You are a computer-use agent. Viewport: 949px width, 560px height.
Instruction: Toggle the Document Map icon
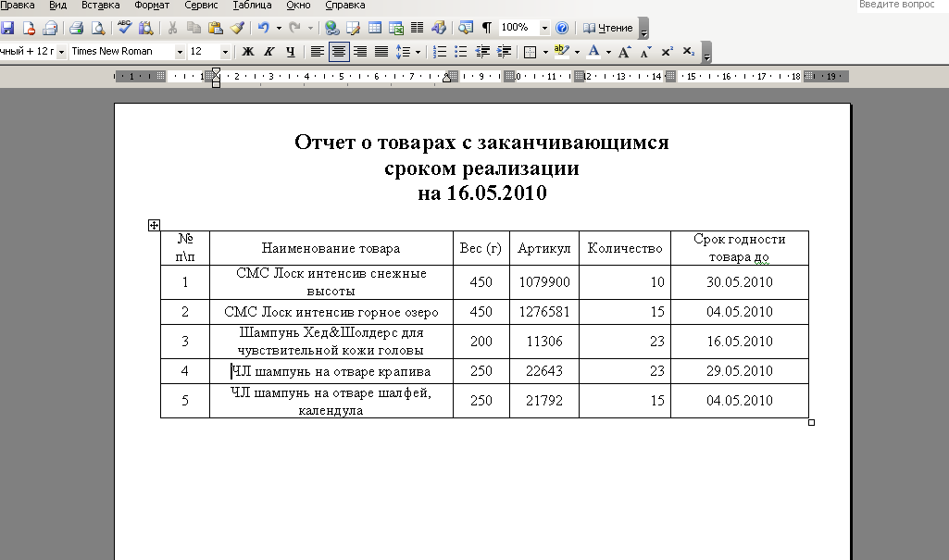coord(466,28)
